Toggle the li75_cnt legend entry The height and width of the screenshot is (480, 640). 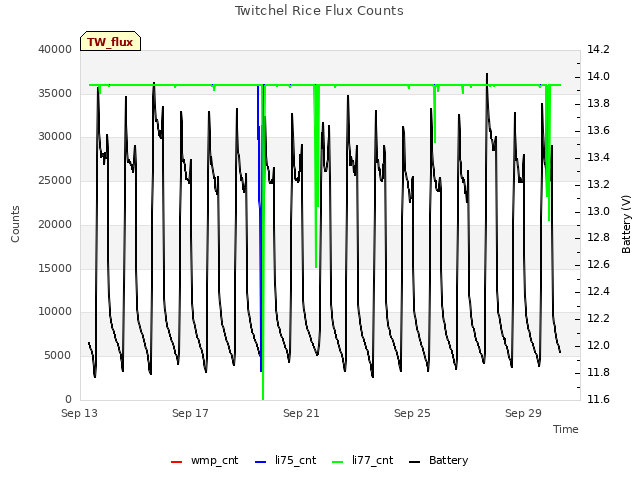285,460
